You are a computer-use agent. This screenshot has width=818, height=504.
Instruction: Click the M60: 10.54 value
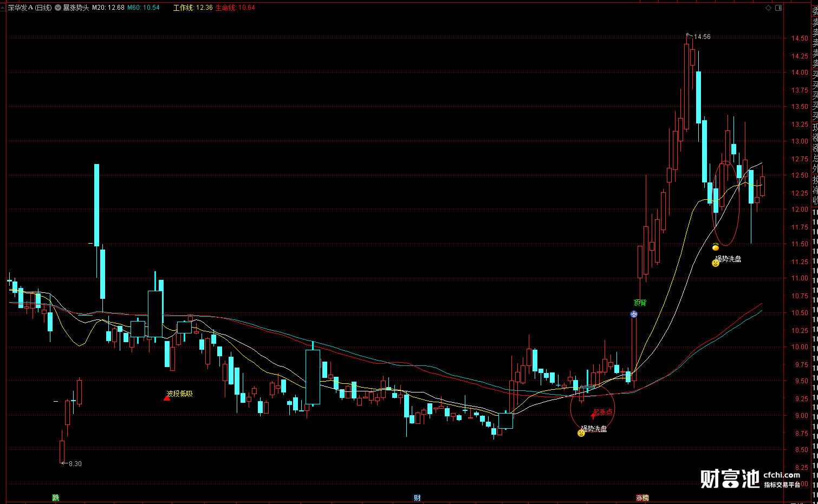[x=144, y=8]
